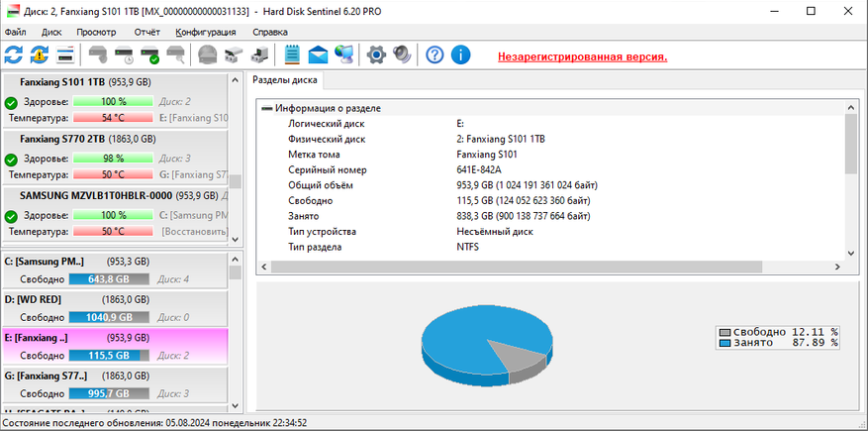Click the blue envelope email icon

(318, 54)
